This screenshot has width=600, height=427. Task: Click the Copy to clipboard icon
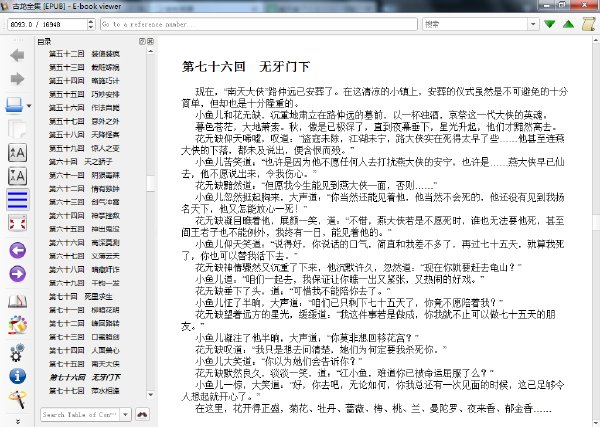pyautogui.click(x=17, y=129)
